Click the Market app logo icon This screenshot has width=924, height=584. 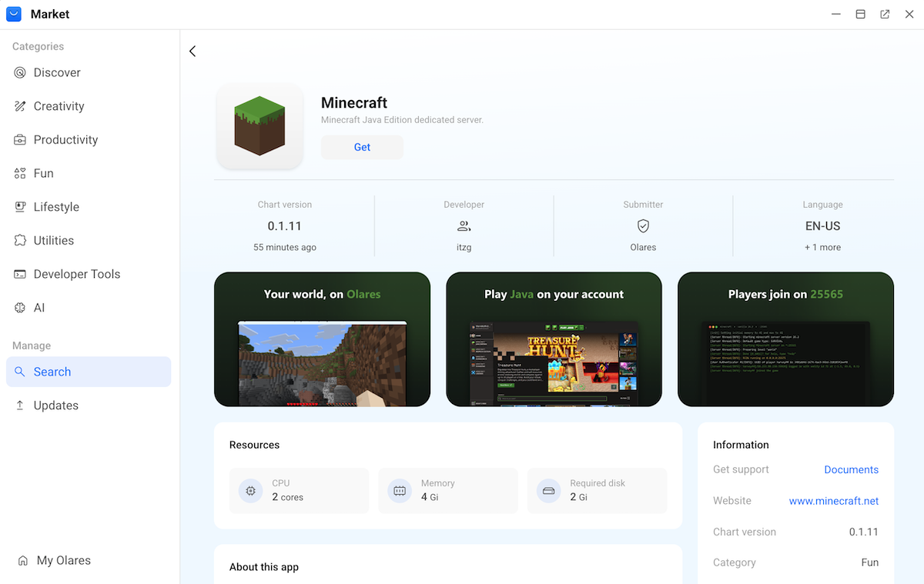pos(13,14)
